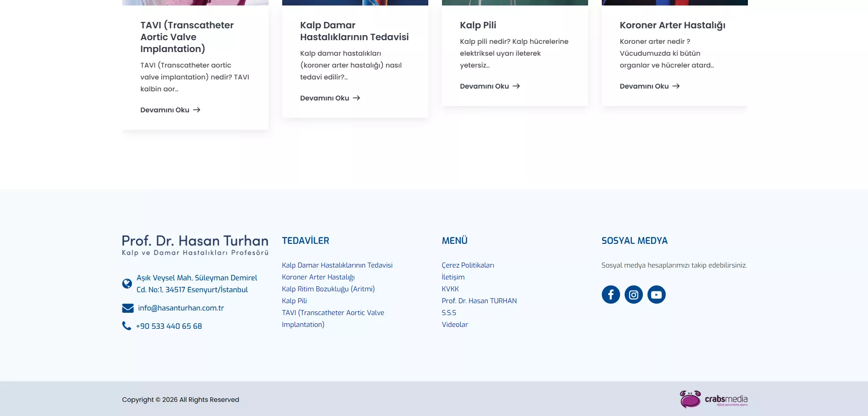868x416 pixels.
Task: Click the Prof. Dr. Hasan Turhan logo
Action: [195, 245]
